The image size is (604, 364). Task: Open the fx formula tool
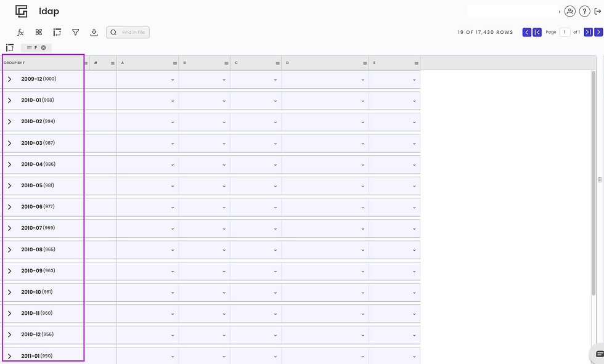click(20, 32)
